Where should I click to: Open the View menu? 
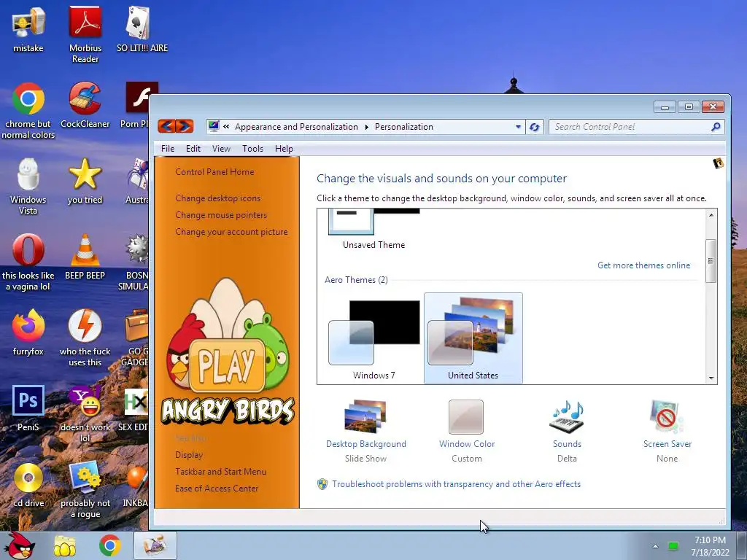(221, 149)
